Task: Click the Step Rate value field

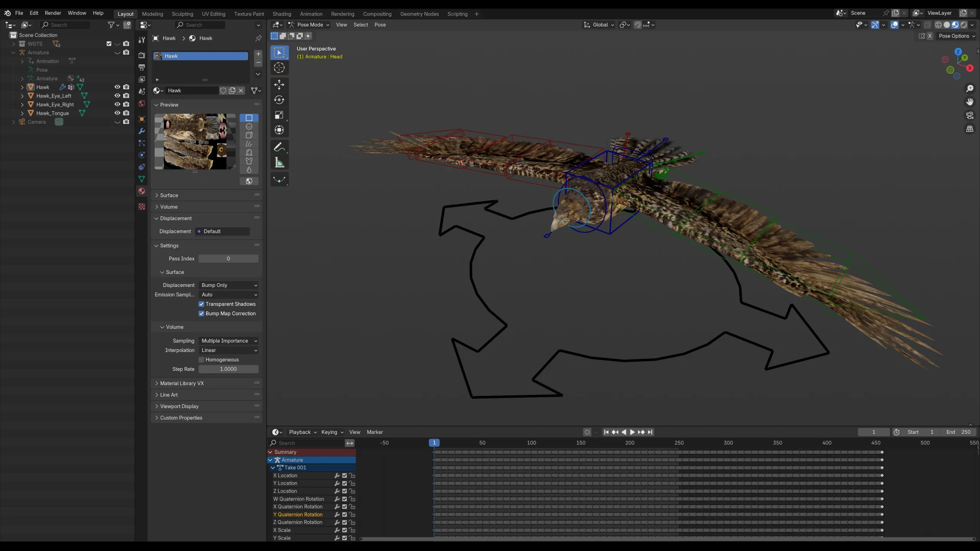Action: click(228, 369)
